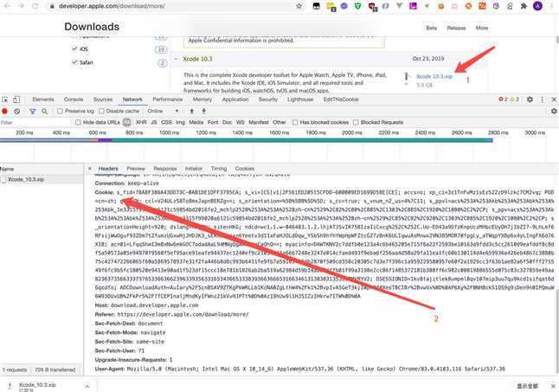Click the DevTools error count badge
The width and height of the screenshot is (559, 392).
[x=504, y=100]
